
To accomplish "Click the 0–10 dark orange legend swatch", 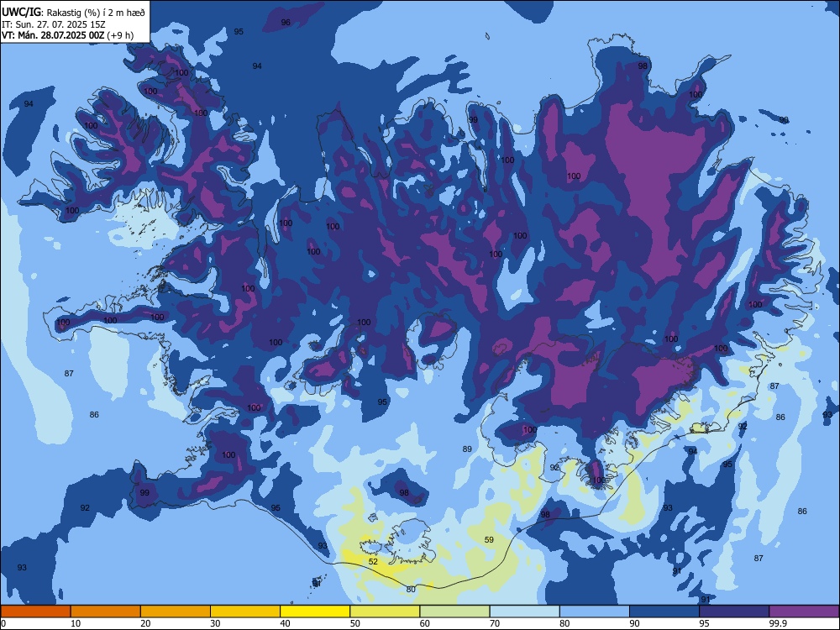I will coord(36,612).
